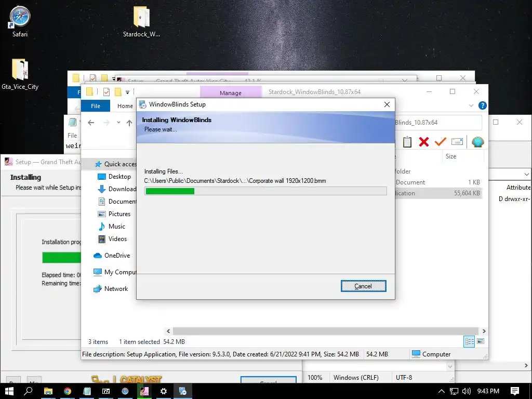Select the Gta_Vice_City desktop folder

coord(20,74)
